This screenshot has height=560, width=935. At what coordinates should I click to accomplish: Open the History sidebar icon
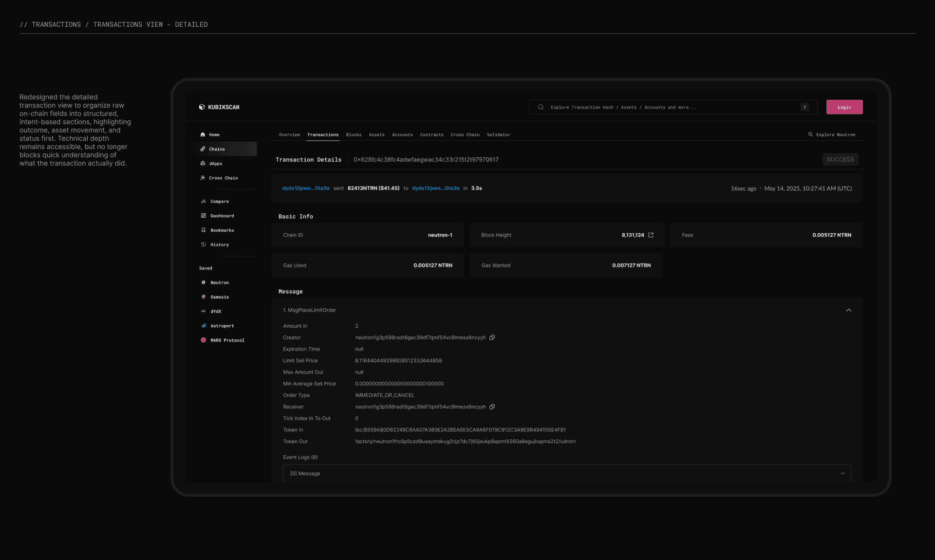204,245
